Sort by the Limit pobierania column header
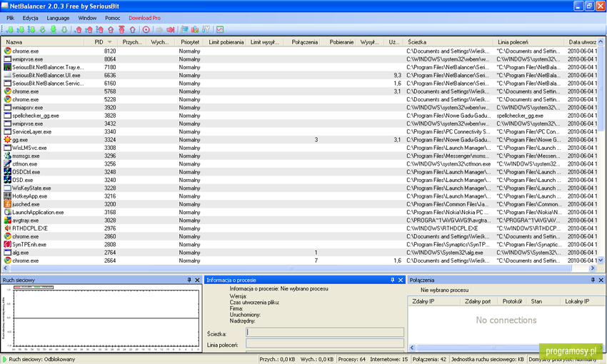 (x=226, y=42)
